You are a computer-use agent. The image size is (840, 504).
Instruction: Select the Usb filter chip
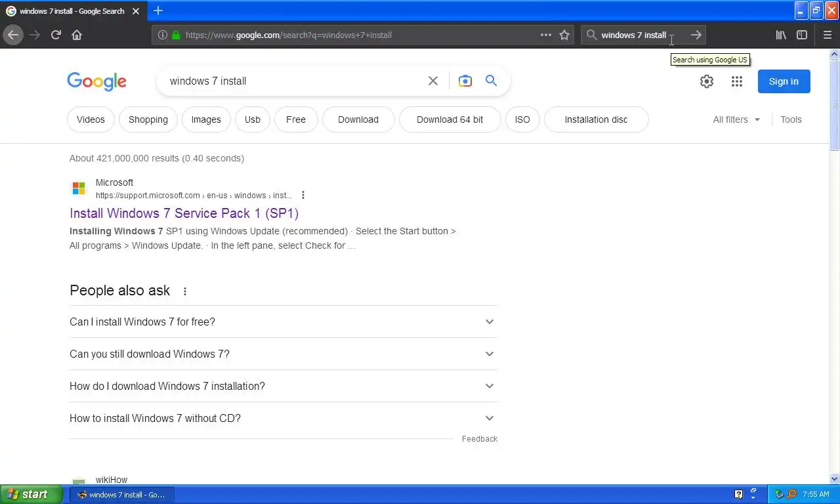click(x=253, y=119)
